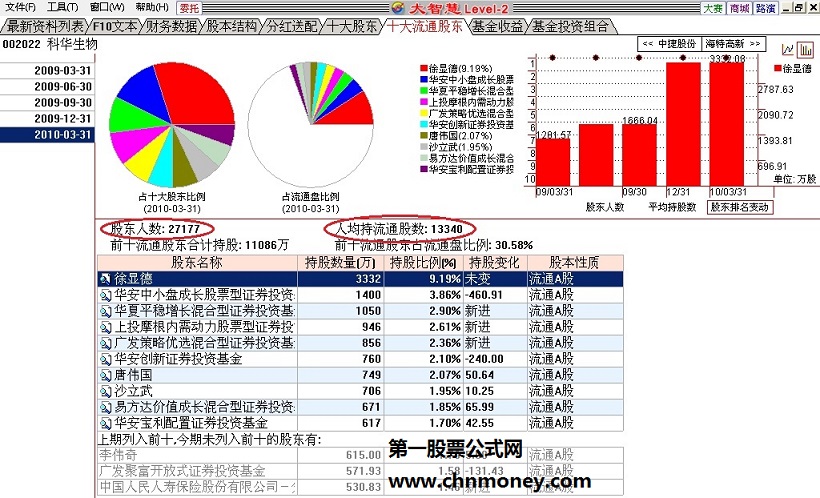820x498 pixels.
Task: Go to next stock 海特高新
Action: pyautogui.click(x=733, y=44)
